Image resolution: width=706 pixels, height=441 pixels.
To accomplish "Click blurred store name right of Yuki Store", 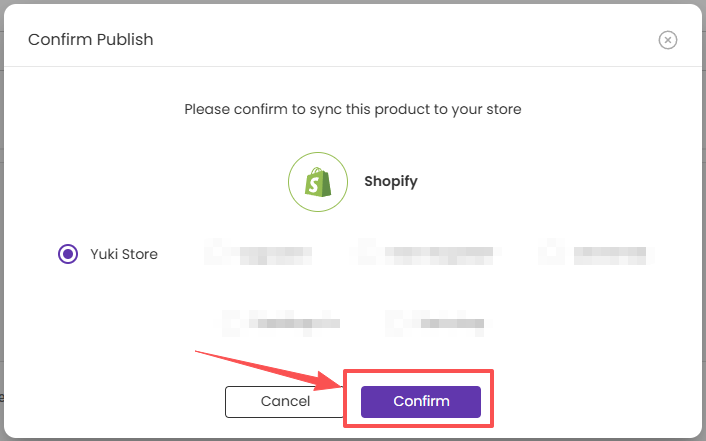I will click(276, 255).
